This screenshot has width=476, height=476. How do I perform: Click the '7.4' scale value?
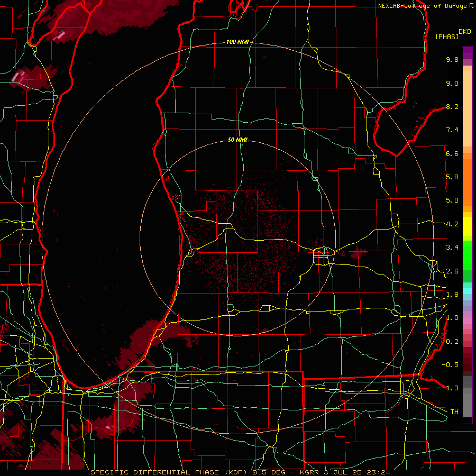click(452, 130)
